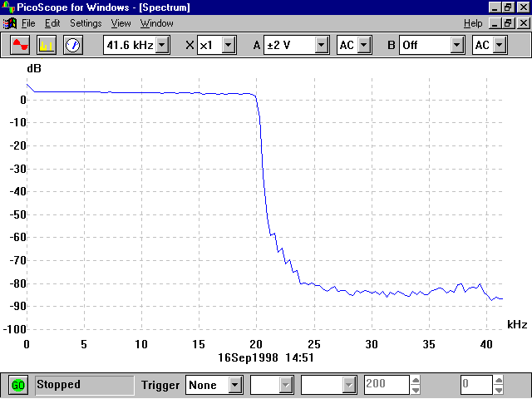The width and height of the screenshot is (532, 399).
Task: Click the 16Sep1998 14:51 timestamp
Action: point(266,357)
